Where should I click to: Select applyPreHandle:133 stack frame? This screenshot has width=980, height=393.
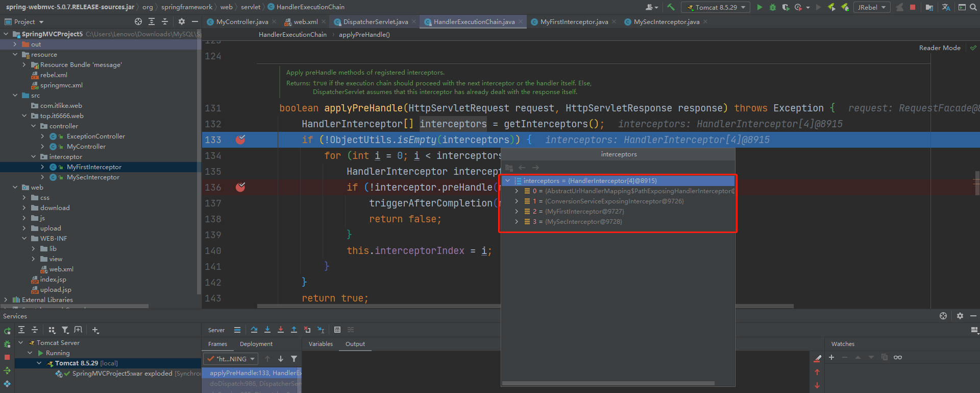click(x=252, y=373)
